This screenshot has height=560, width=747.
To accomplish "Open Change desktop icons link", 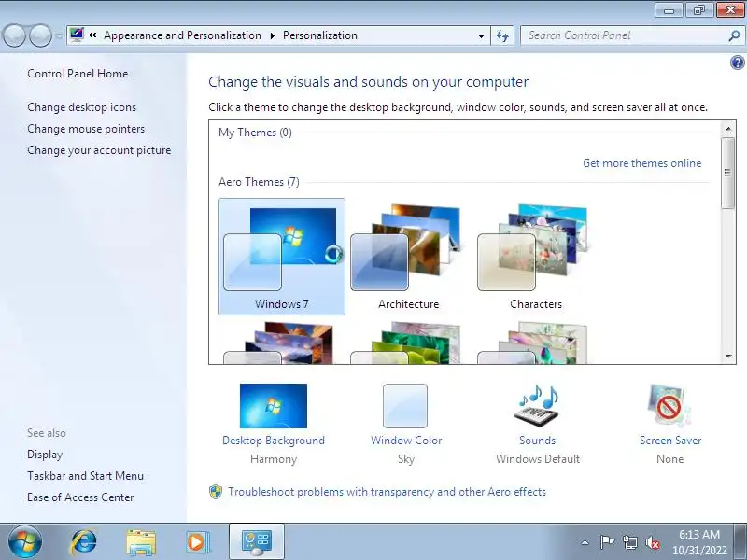I will pyautogui.click(x=82, y=107).
